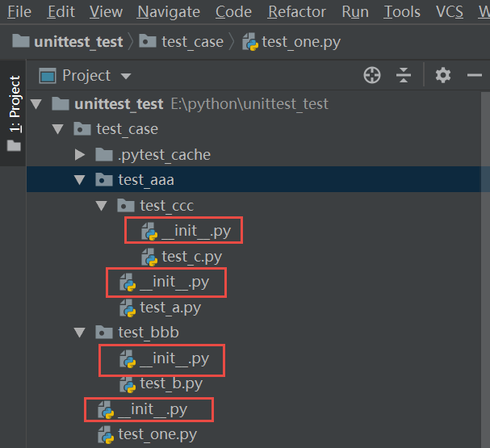The height and width of the screenshot is (448, 490).
Task: Click the Collapse All icon in Project panel
Action: click(x=404, y=75)
